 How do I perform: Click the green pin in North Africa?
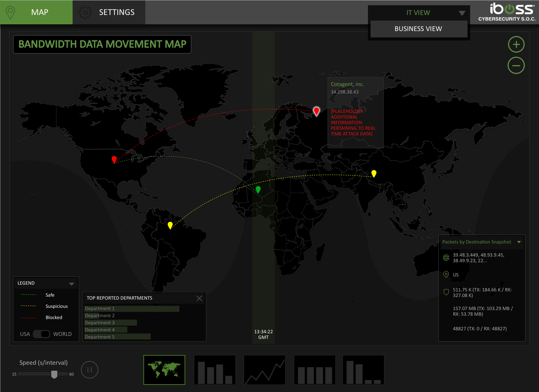tap(258, 189)
